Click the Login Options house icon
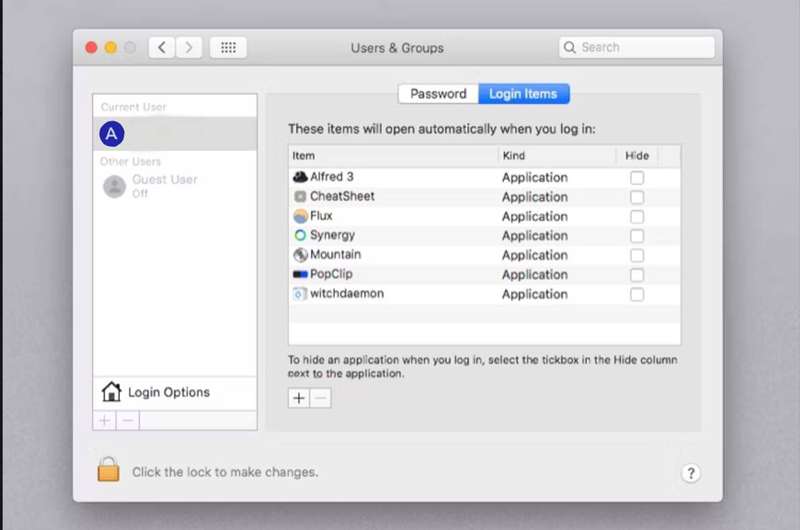This screenshot has width=800, height=530. coord(111,392)
